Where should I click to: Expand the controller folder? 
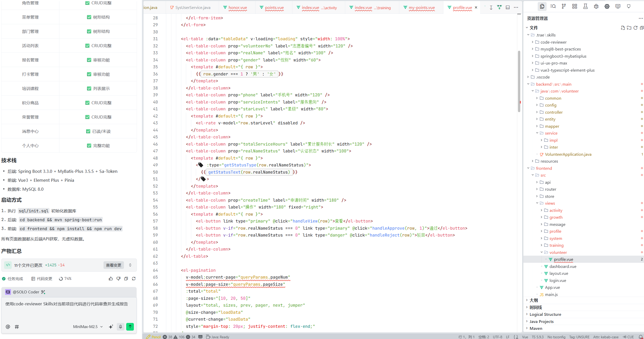tap(553, 112)
